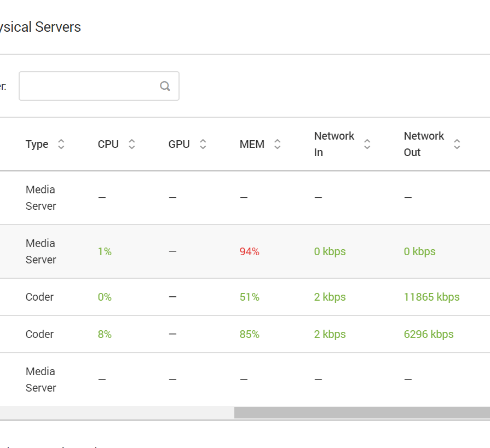Click the horizontal scrollbar thumb under the table
The image size is (490, 448).
[x=361, y=412]
